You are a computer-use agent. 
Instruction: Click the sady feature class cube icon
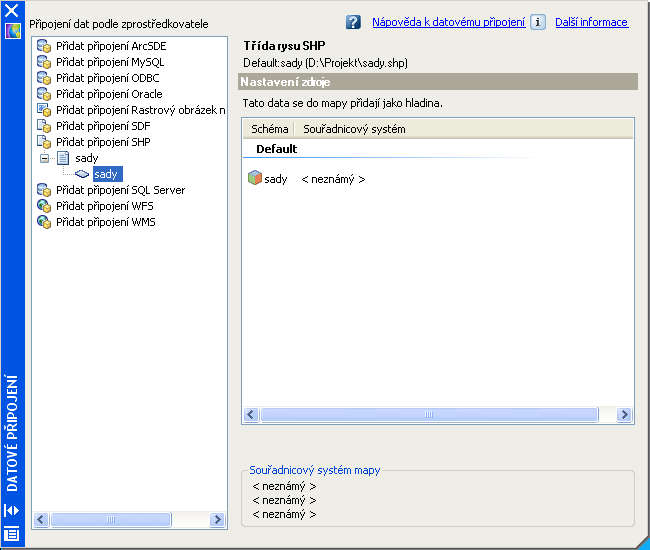(254, 179)
